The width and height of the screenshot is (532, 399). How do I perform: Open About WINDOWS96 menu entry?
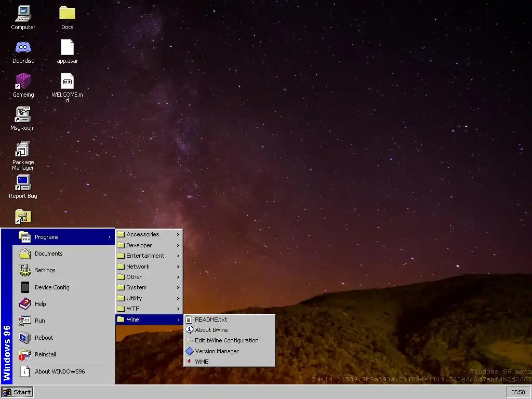point(64,371)
